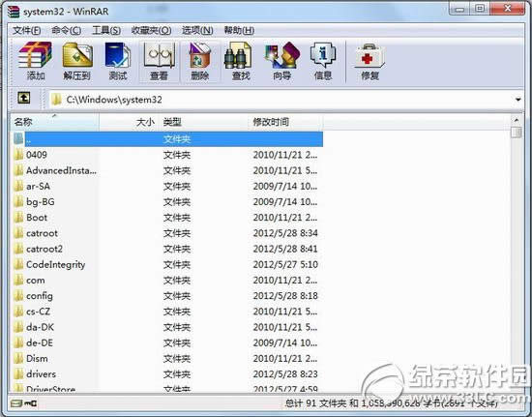Select the cs-CZ folder name
The height and width of the screenshot is (417, 532).
(38, 312)
